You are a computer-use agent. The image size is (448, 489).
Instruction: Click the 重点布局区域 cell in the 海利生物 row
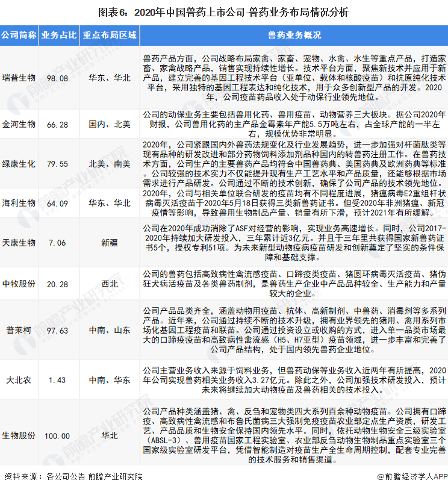pos(110,203)
